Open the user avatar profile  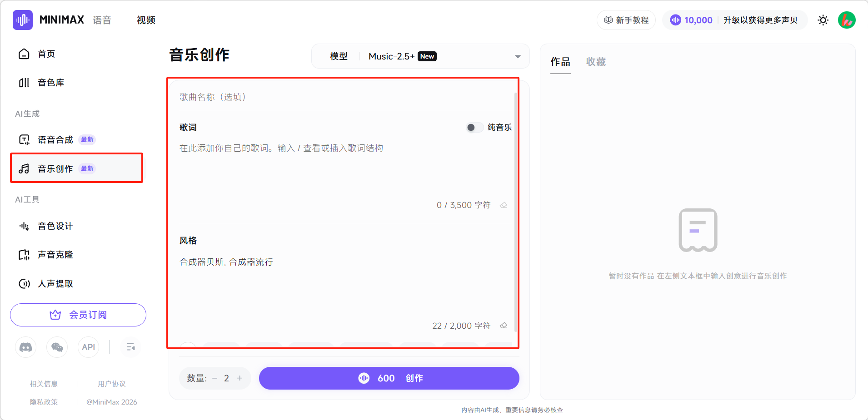tap(847, 20)
